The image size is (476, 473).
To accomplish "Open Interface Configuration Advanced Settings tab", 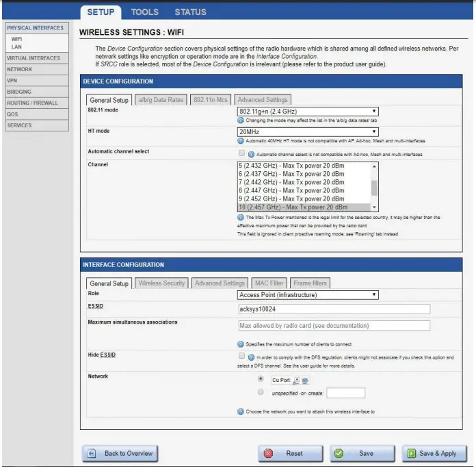I will (x=220, y=283).
